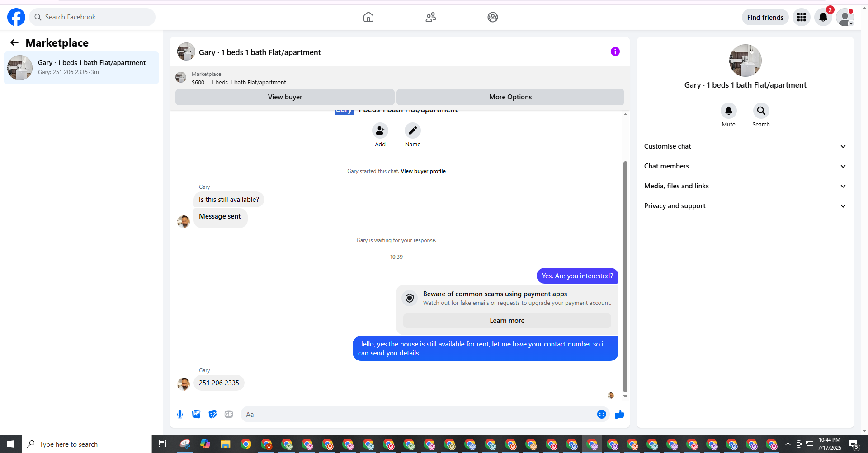Click the View buyer button
The height and width of the screenshot is (453, 868).
coord(285,97)
